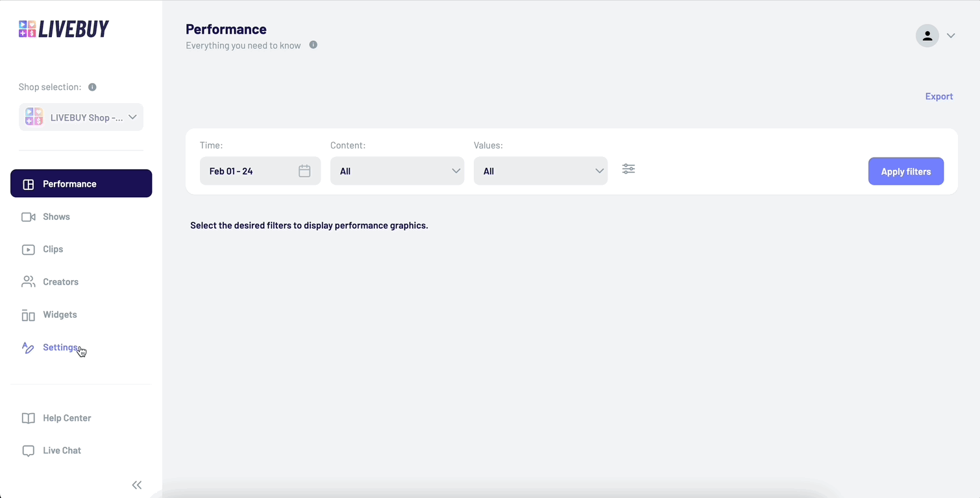Open the Help Center book icon
The width and height of the screenshot is (980, 498).
28,418
